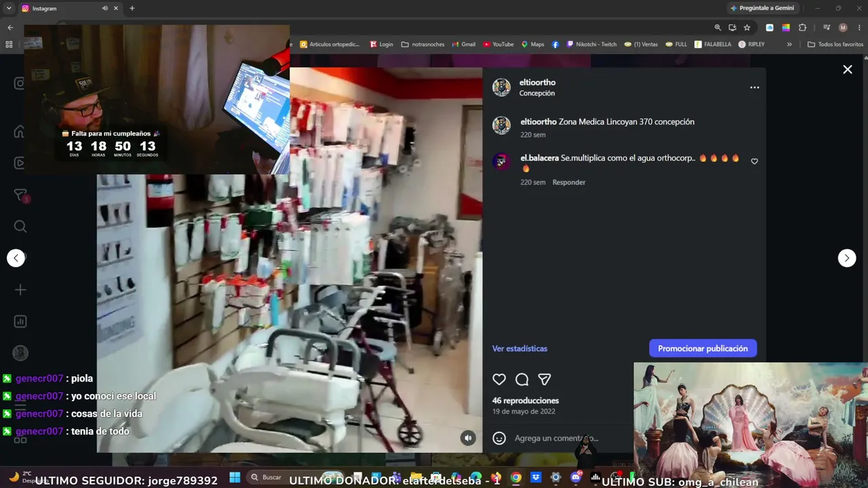Image resolution: width=868 pixels, height=488 pixels.
Task: Expand the hidden bookmarks chevron
Action: 789,44
